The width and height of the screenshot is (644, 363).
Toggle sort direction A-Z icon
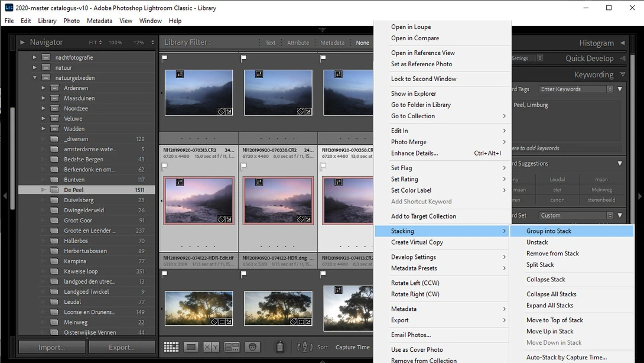click(x=305, y=347)
